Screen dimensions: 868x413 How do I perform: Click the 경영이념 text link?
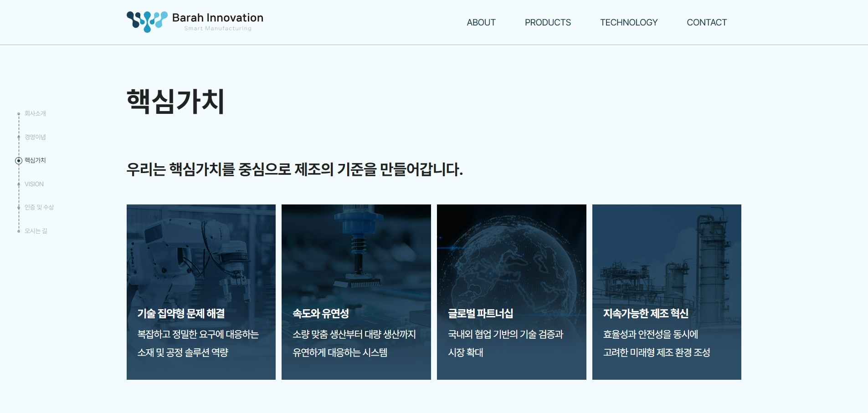35,137
